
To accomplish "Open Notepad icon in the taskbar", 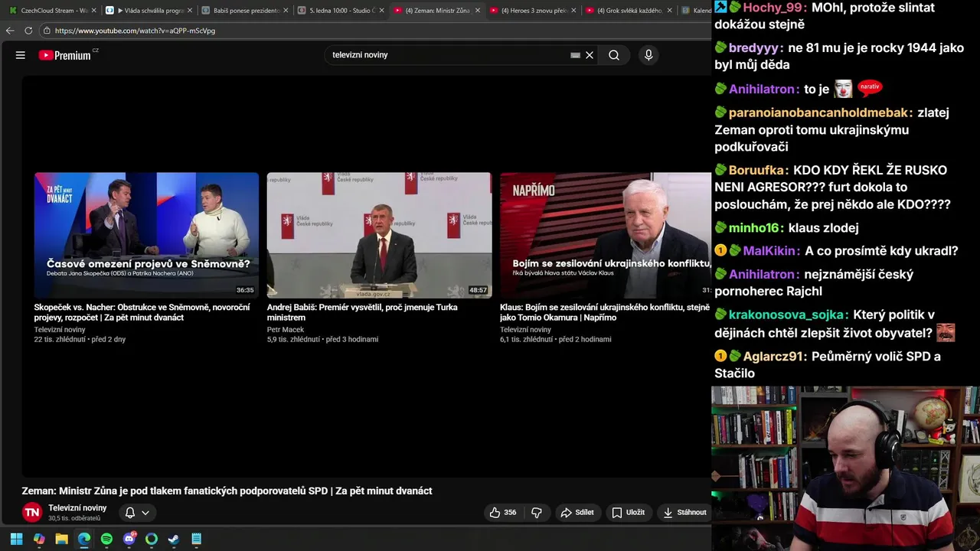I will click(196, 539).
